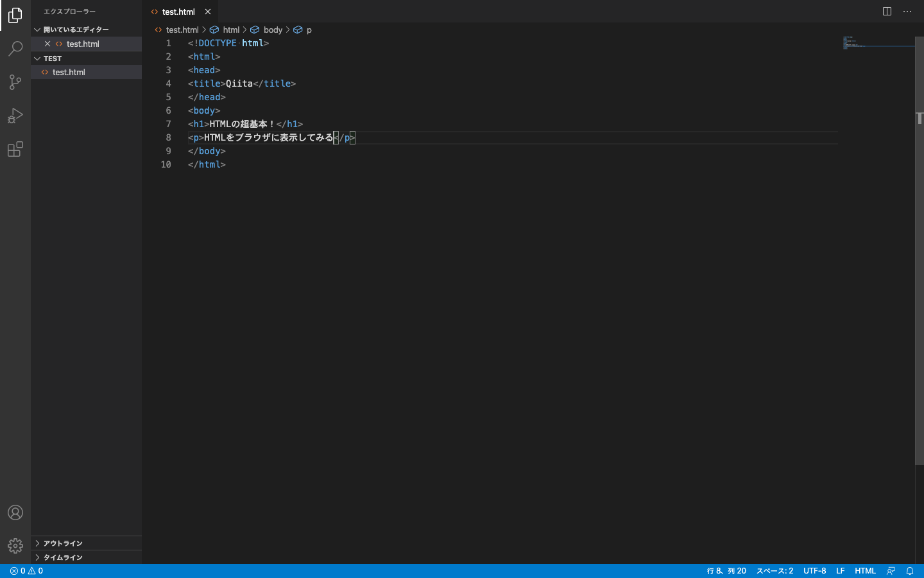Click the test.html breadcrumb
This screenshot has height=578, width=924.
tap(176, 30)
